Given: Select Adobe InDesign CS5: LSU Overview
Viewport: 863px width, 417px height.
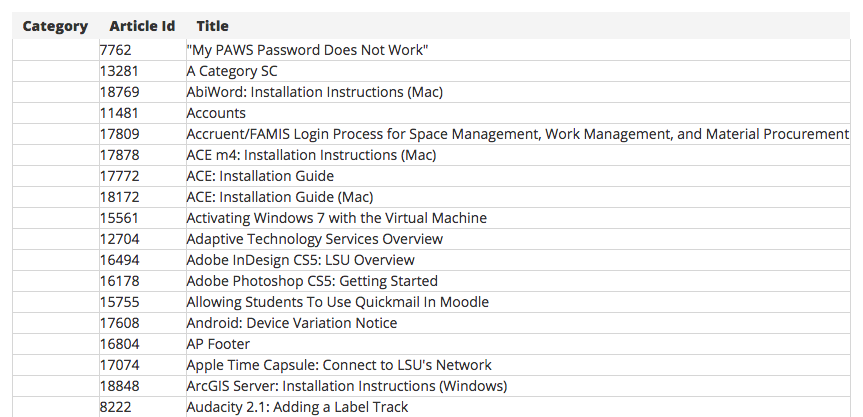Looking at the screenshot, I should pos(301,260).
